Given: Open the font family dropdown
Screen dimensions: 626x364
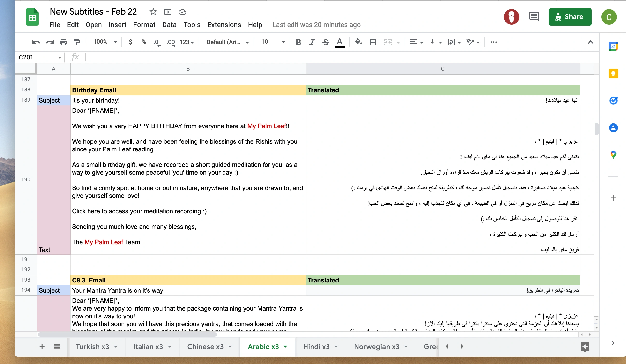Looking at the screenshot, I should (228, 42).
